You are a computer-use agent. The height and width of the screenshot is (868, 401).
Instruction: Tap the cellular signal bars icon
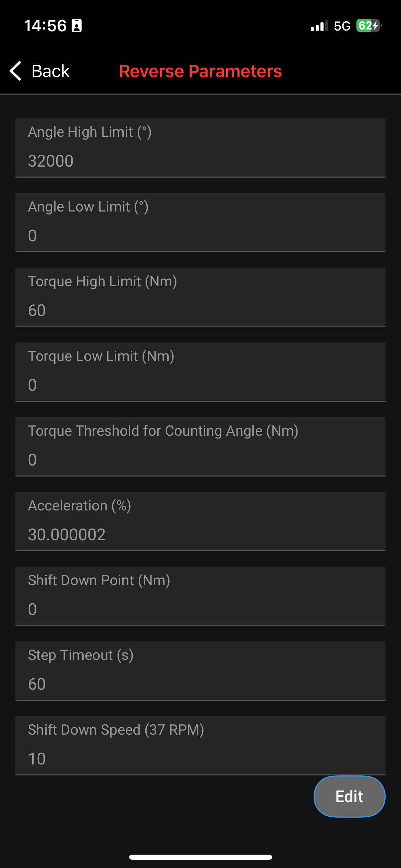click(x=319, y=26)
